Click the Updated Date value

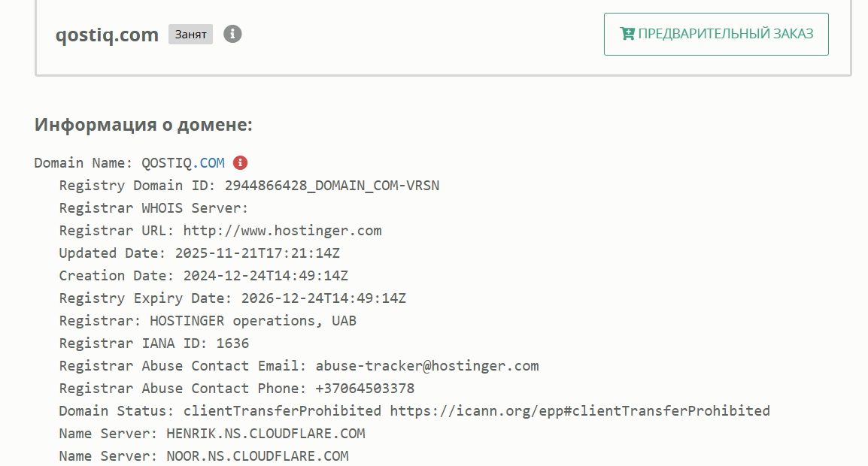coord(263,253)
